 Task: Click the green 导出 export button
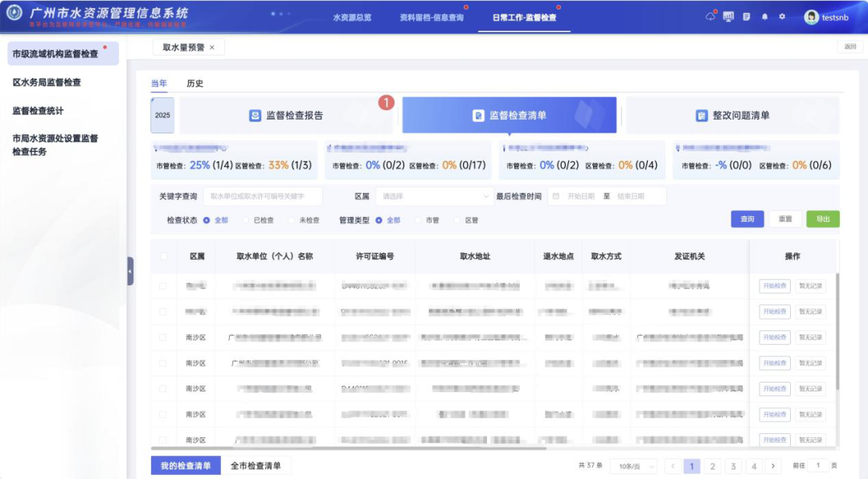(x=822, y=219)
